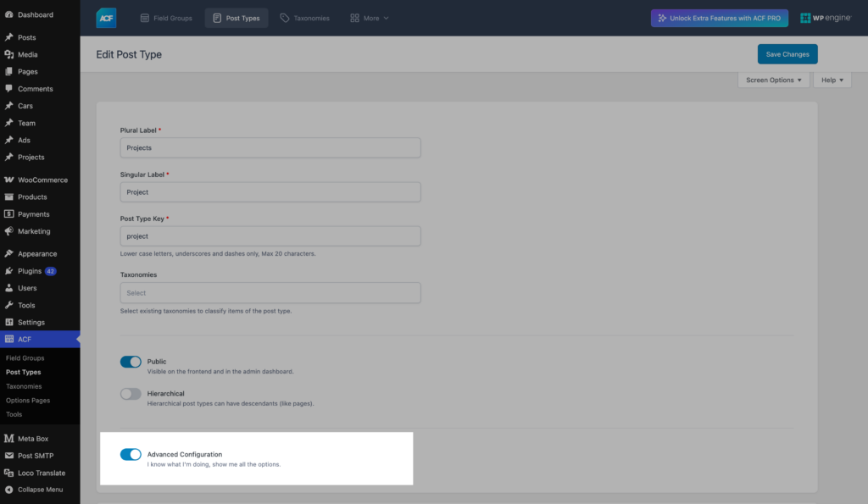Open the Taxonomies tab in ACF bar

point(304,19)
